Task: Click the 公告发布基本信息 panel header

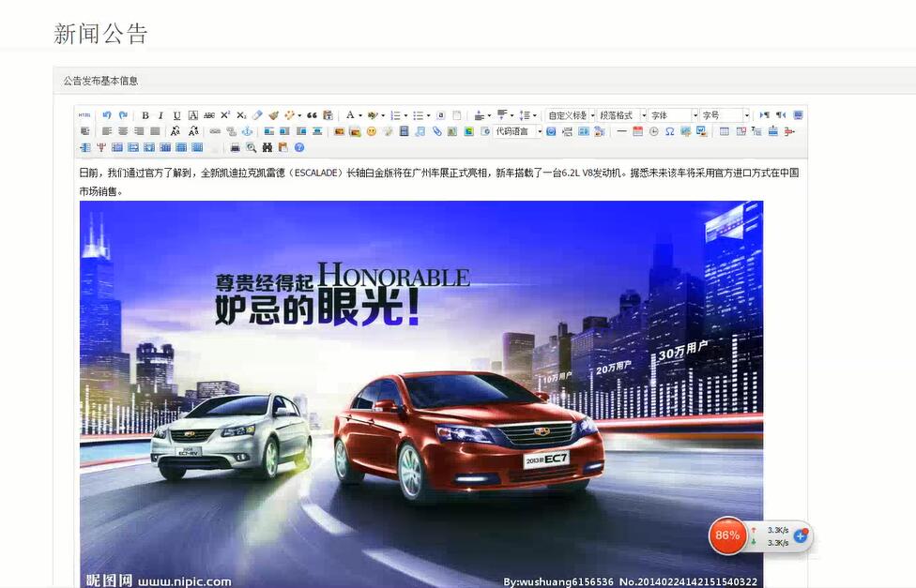Action: tap(99, 81)
